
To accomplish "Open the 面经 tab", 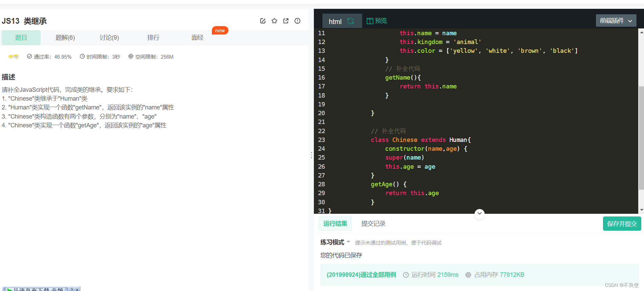I will pyautogui.click(x=197, y=38).
